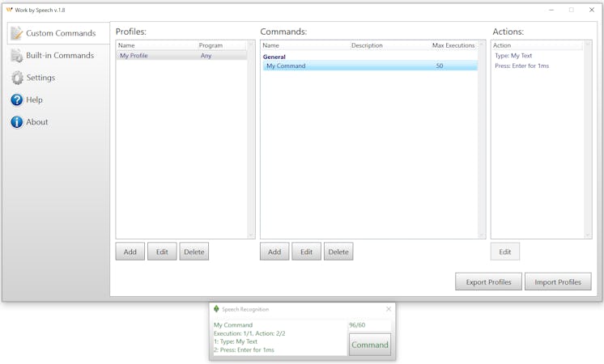Click the Action column header
Screen dimensions: 604x364
538,45
